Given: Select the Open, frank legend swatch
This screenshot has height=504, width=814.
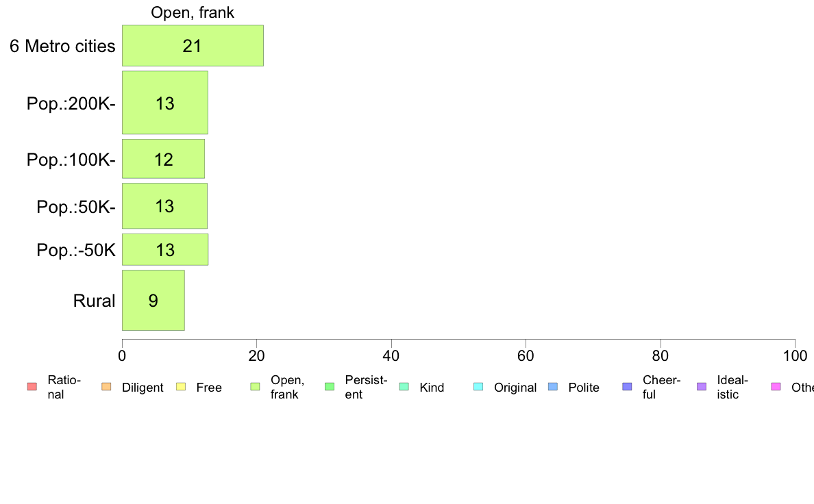Looking at the screenshot, I should pos(255,387).
